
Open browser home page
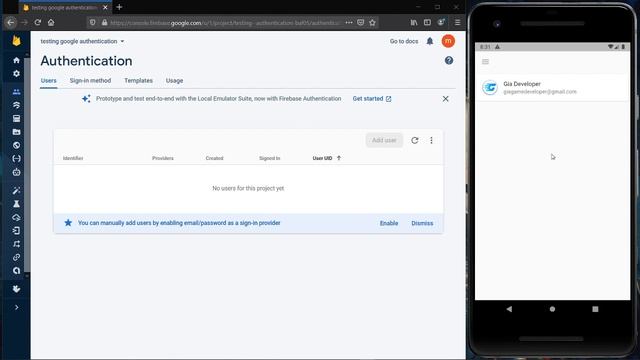[x=51, y=22]
